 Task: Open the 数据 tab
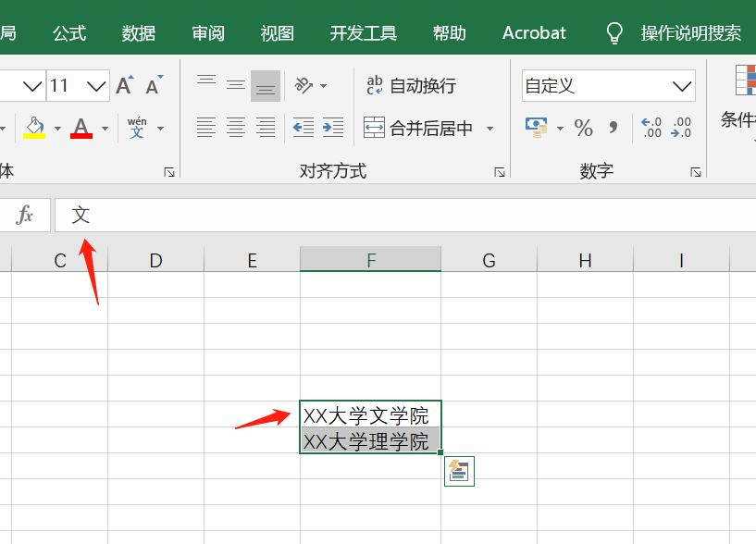click(x=139, y=33)
